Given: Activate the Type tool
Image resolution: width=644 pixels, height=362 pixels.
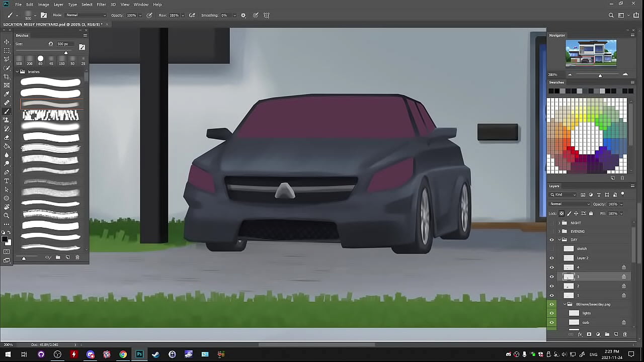Looking at the screenshot, I should point(7,181).
